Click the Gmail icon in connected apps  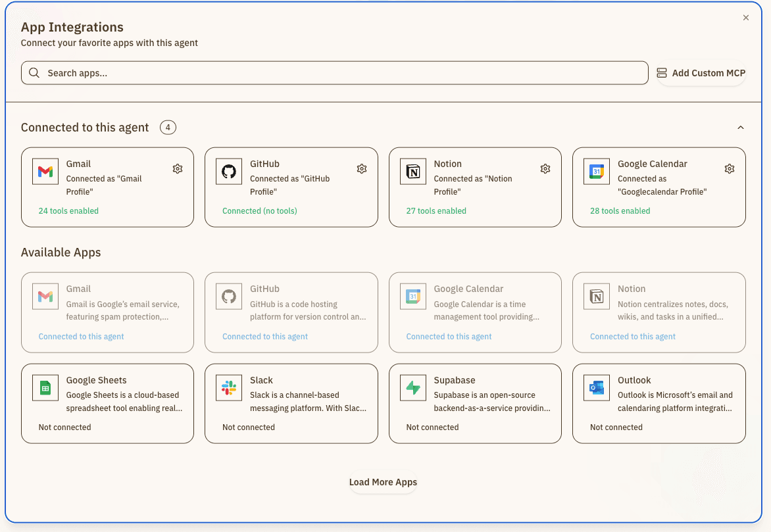click(45, 172)
